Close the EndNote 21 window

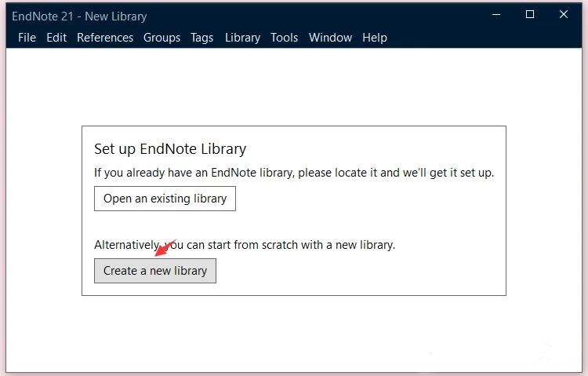[x=564, y=14]
